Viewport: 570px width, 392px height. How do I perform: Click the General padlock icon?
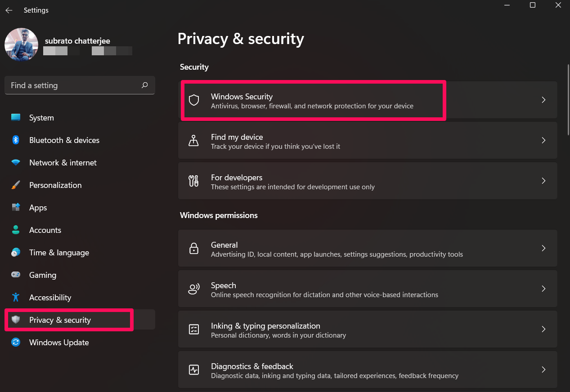tap(193, 248)
